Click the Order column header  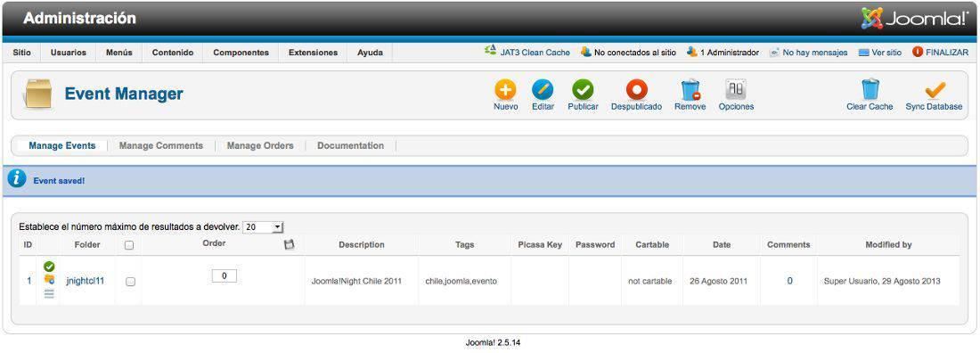214,242
